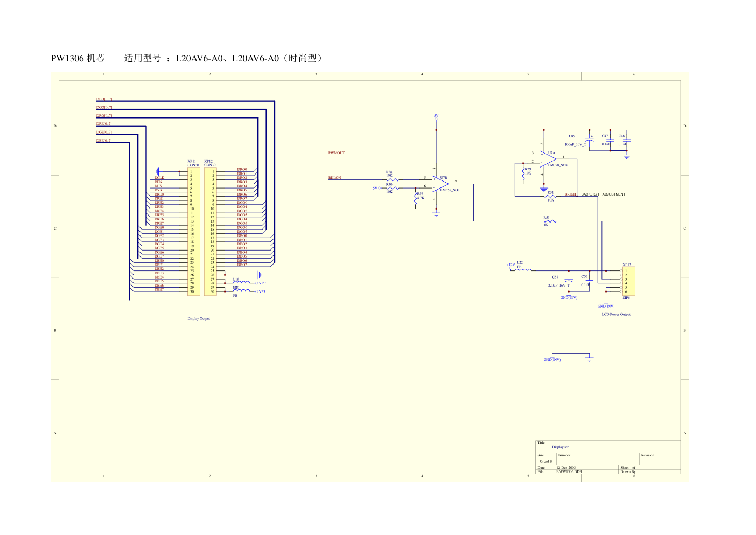Screen dimensions: 756x535
Task: Click the GND(INV) label below XP13
Action: pyautogui.click(x=606, y=307)
